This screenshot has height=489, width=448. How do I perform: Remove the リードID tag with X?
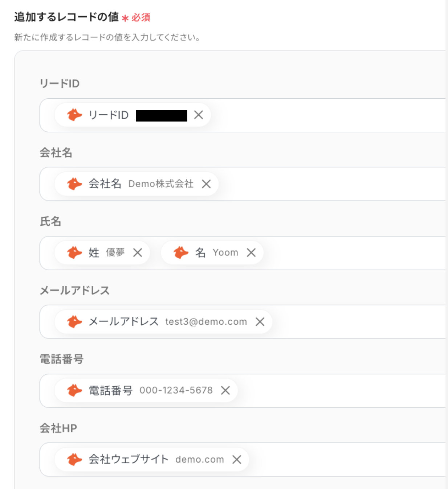click(198, 115)
